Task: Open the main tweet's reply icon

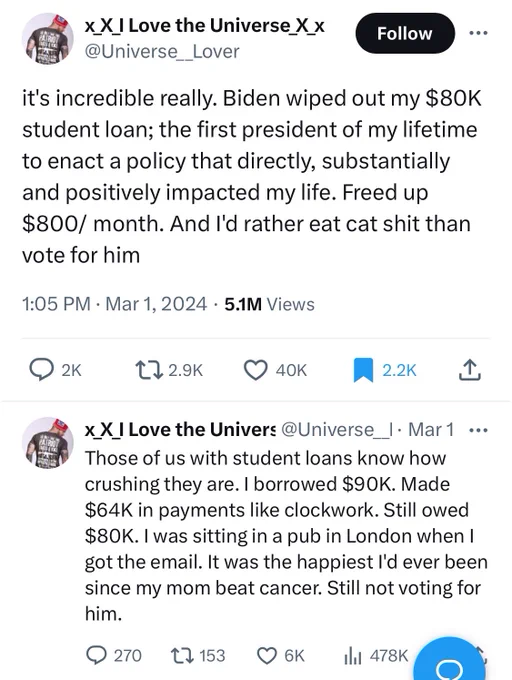Action: click(x=44, y=370)
